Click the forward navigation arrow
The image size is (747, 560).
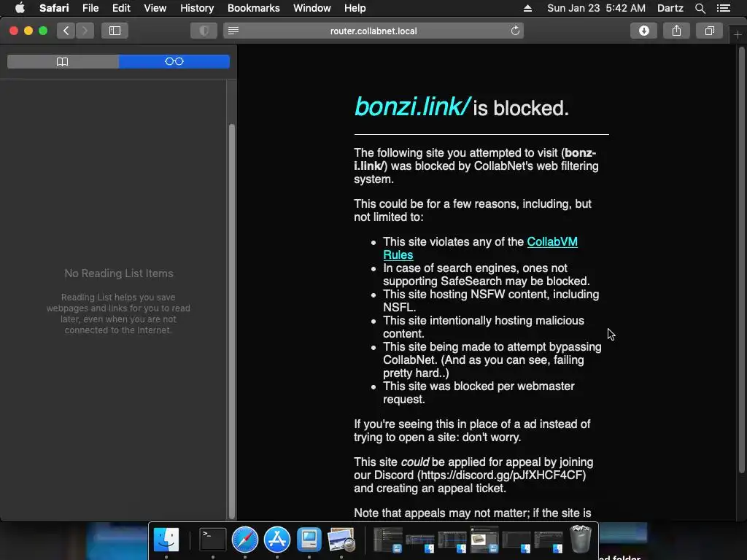pyautogui.click(x=85, y=31)
